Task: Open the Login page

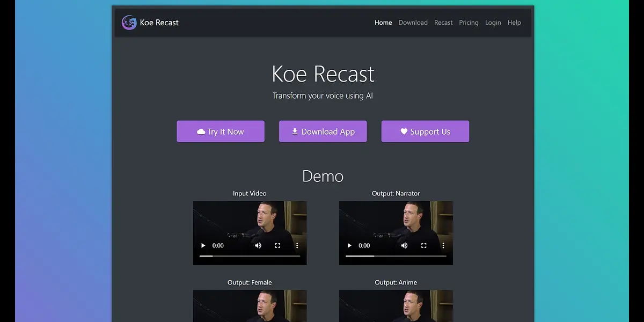Action: click(493, 23)
